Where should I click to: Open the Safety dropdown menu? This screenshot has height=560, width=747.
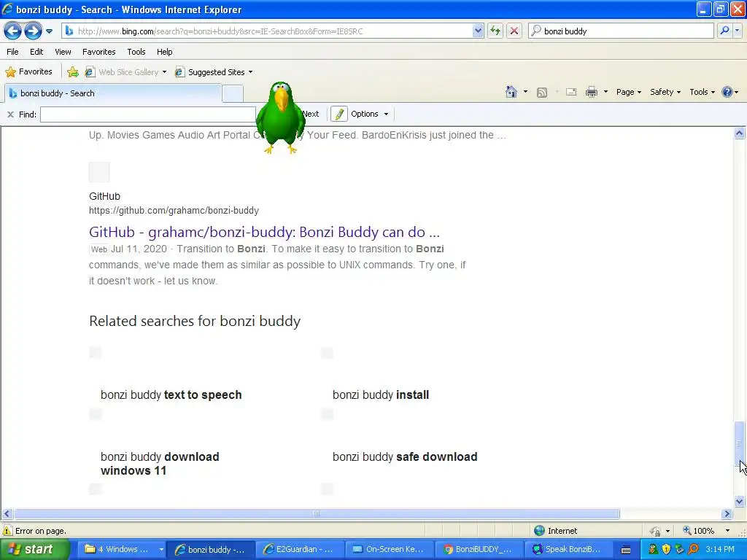coord(665,92)
